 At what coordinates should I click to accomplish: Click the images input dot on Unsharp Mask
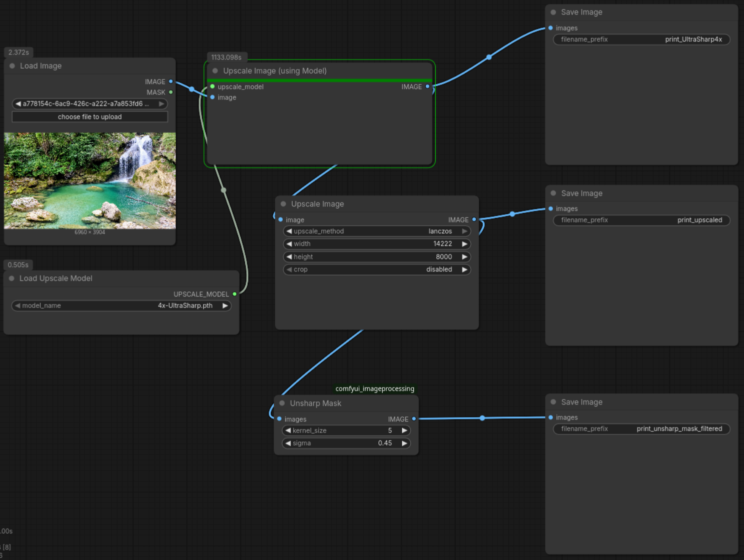click(x=279, y=419)
